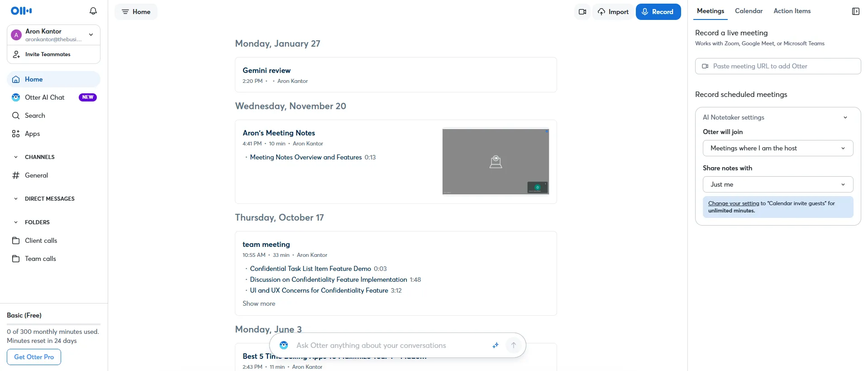This screenshot has height=371, width=868.
Task: Click Get Otter Pro button
Action: pyautogui.click(x=34, y=357)
